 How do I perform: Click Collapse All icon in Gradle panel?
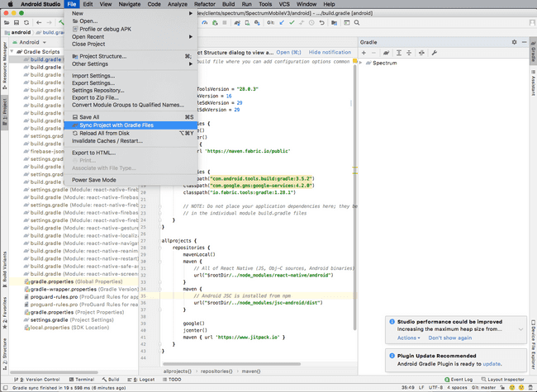pos(409,53)
